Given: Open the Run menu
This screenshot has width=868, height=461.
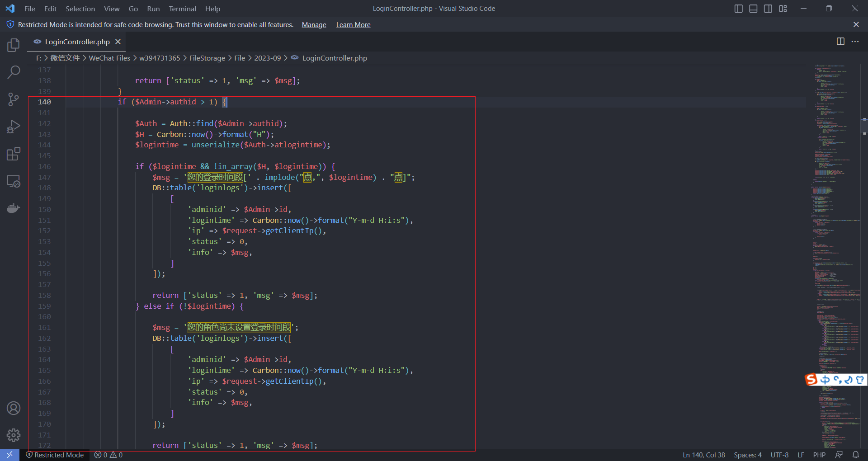Looking at the screenshot, I should (x=153, y=9).
